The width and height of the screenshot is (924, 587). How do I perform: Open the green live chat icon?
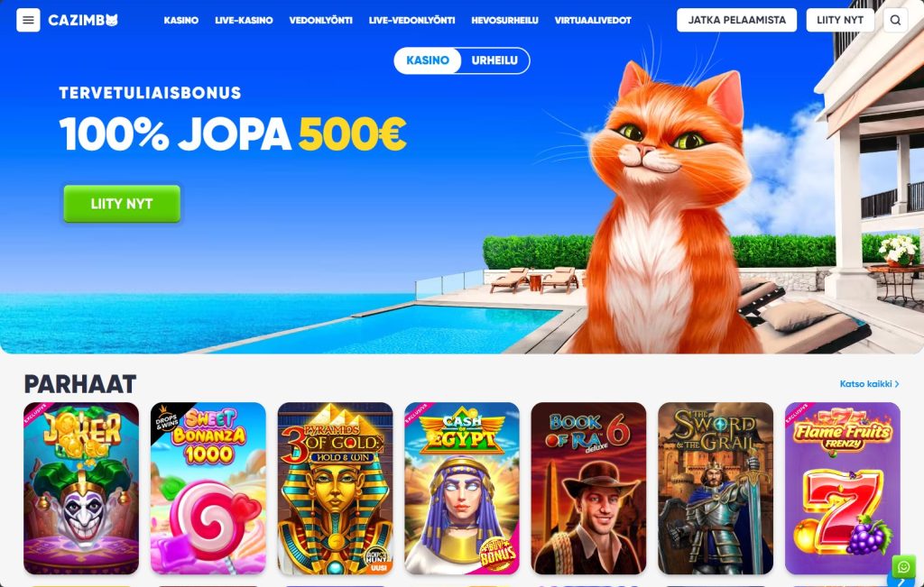tap(903, 565)
